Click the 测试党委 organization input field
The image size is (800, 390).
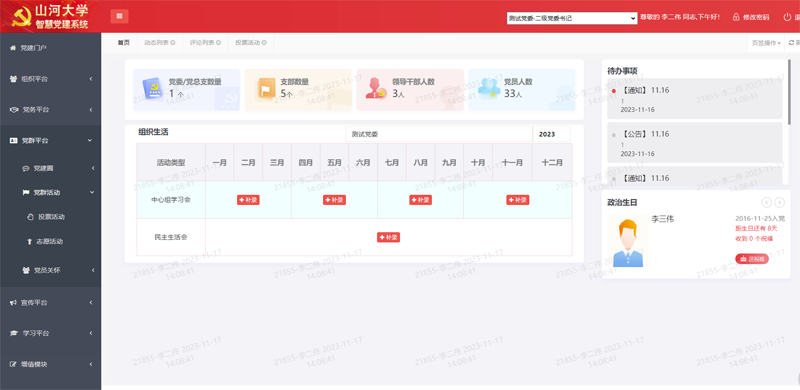[439, 134]
